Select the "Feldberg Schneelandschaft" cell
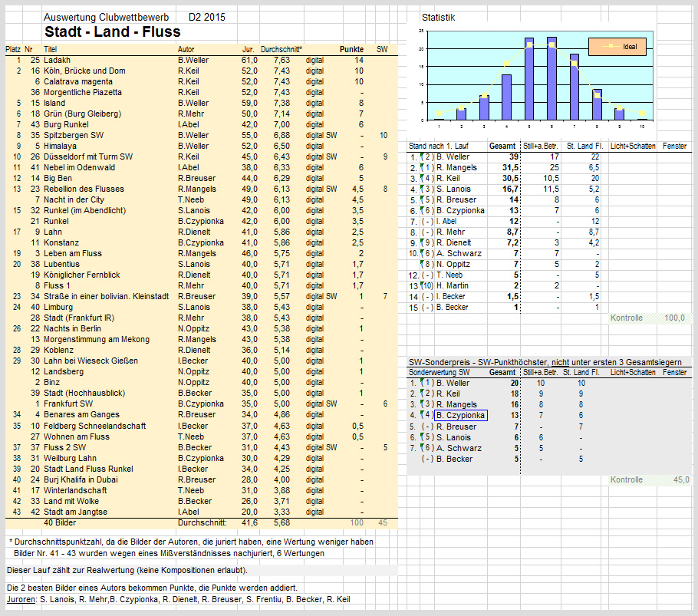 95,426
